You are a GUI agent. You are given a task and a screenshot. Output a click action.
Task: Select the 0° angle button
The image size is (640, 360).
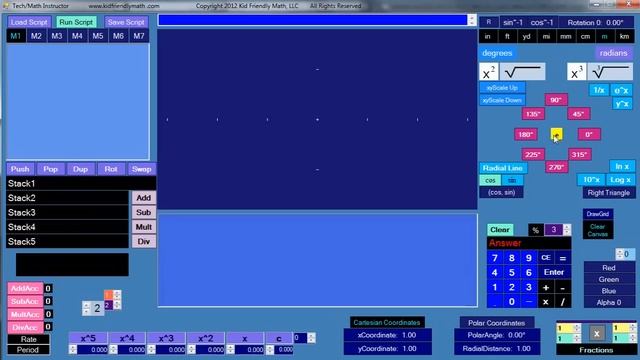(589, 134)
